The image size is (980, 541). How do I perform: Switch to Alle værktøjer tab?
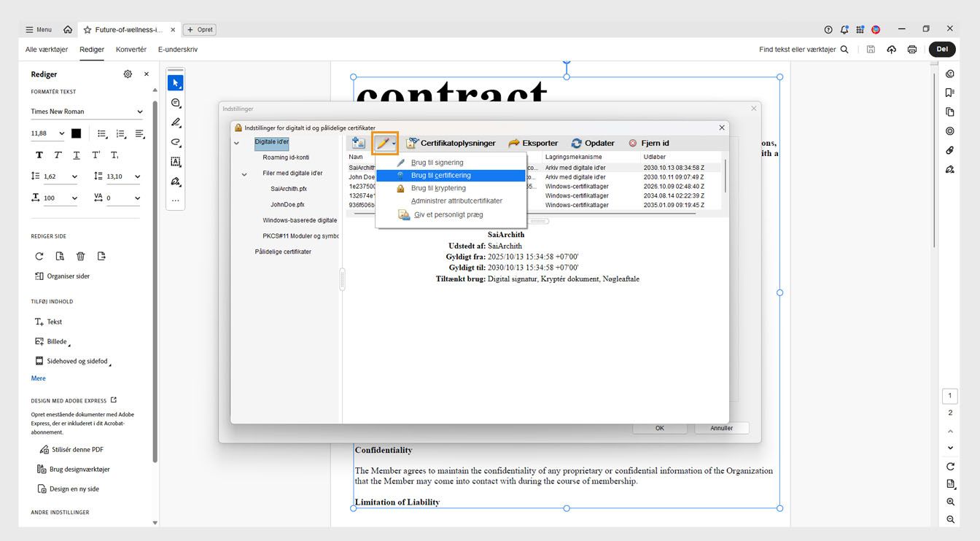[x=47, y=50]
